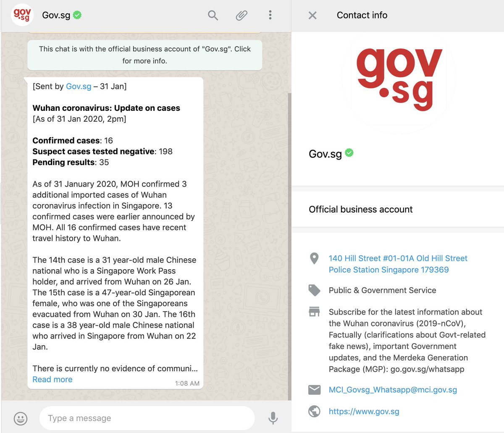Click the category tag icon
Screen dimensions: 504x433
click(x=314, y=290)
